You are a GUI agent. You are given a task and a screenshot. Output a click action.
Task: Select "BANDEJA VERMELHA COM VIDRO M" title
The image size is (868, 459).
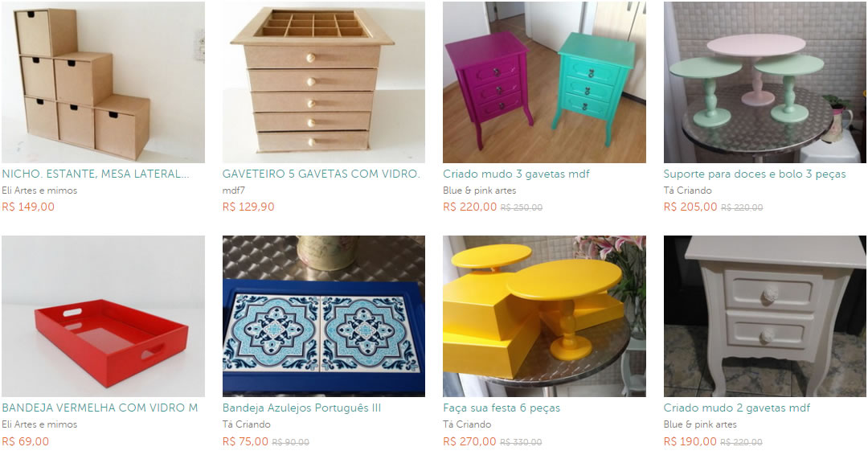point(100,408)
